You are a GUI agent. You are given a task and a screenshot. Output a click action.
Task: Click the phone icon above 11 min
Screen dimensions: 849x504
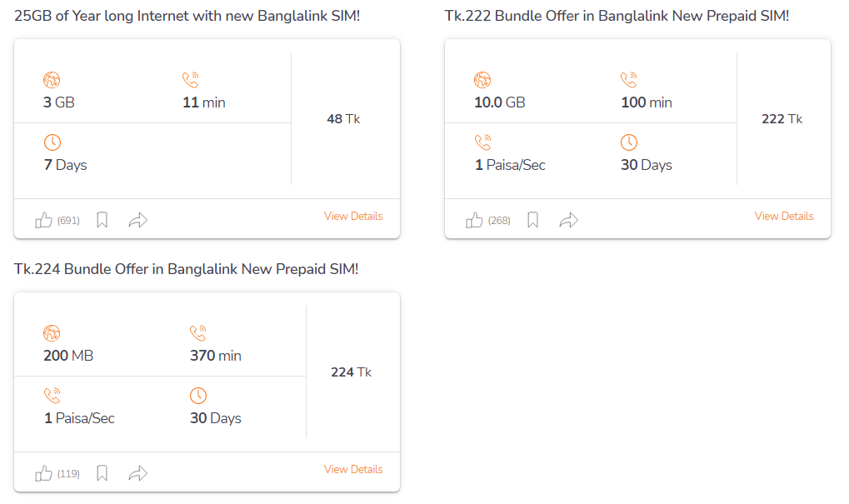click(191, 80)
